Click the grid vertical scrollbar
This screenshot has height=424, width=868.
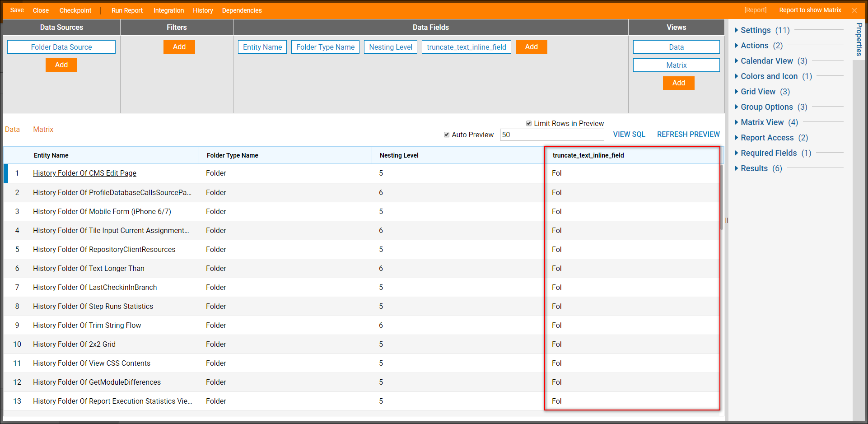pos(722,196)
